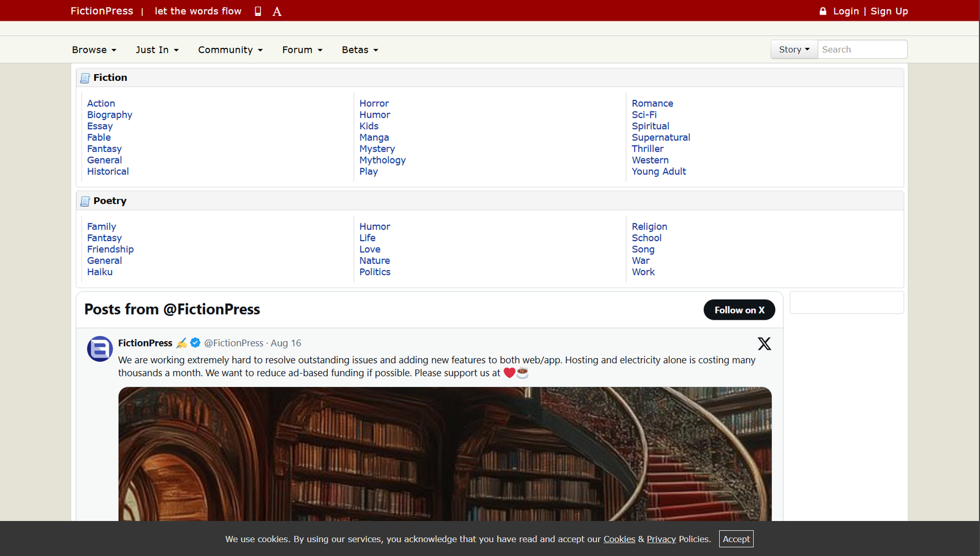Open the School poetry category

tap(647, 238)
